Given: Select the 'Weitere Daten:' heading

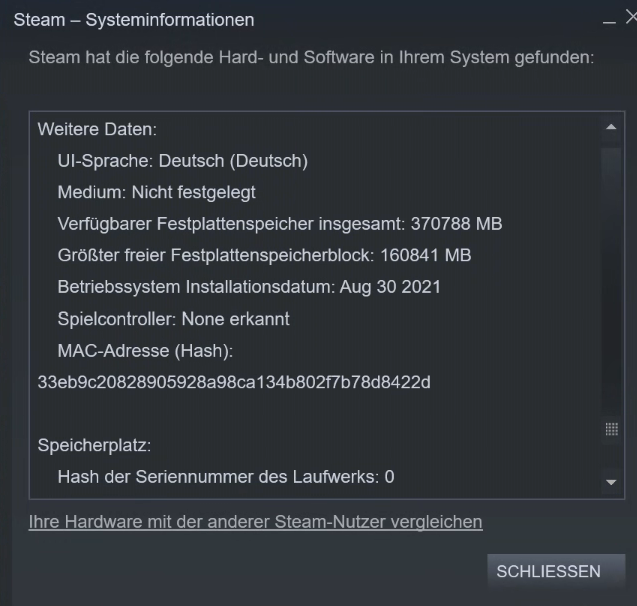Looking at the screenshot, I should [x=97, y=129].
